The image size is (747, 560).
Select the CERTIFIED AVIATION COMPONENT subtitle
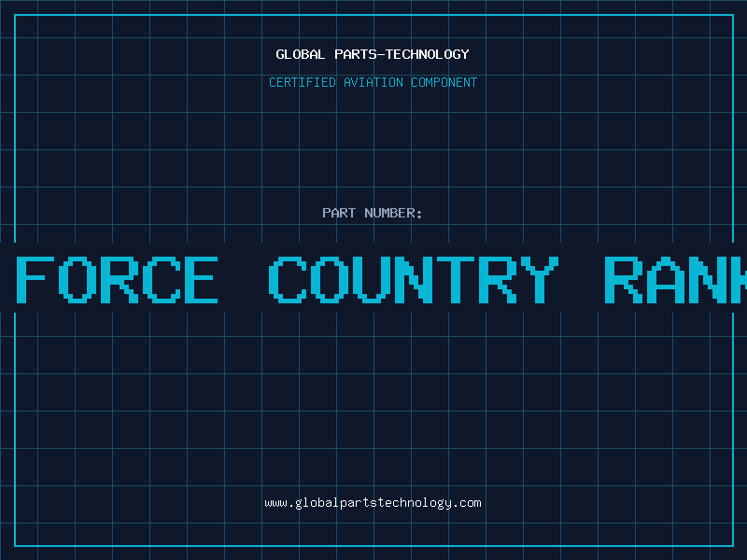click(x=373, y=82)
